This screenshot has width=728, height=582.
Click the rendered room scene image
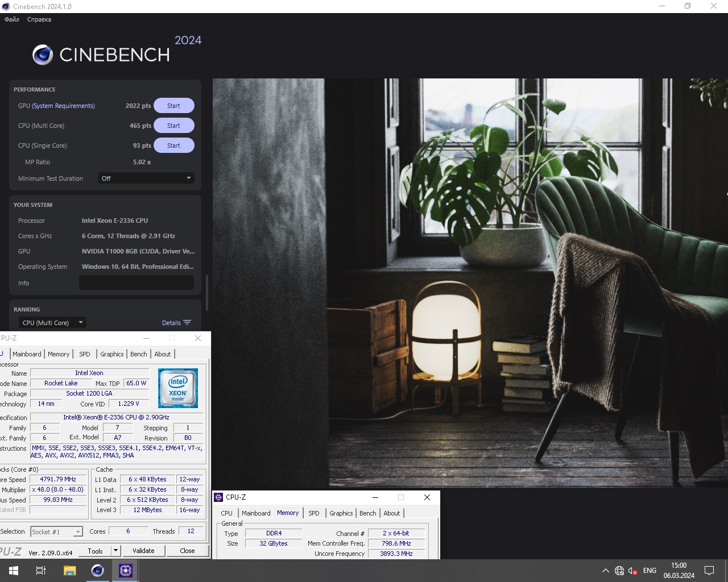(470, 282)
